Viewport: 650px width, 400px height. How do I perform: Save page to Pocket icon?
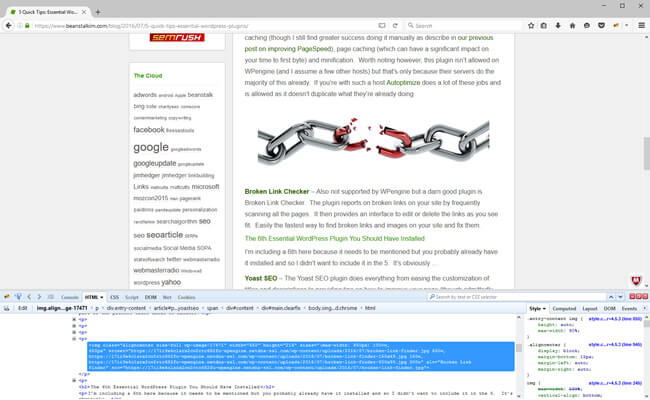click(x=601, y=26)
